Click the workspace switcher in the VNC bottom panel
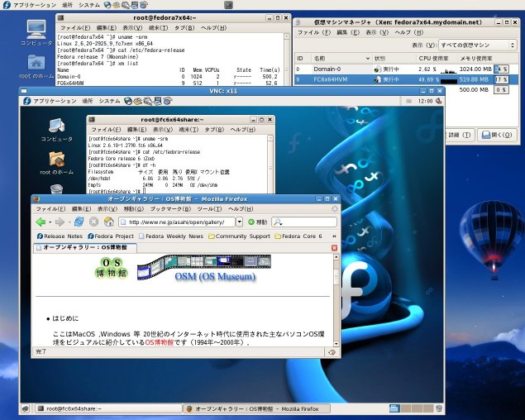 click(412, 408)
